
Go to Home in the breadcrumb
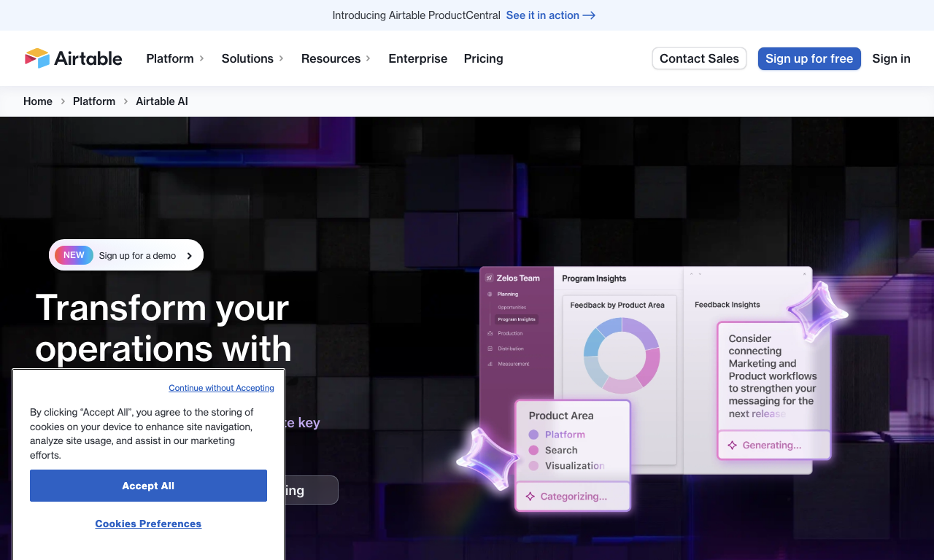coord(38,101)
